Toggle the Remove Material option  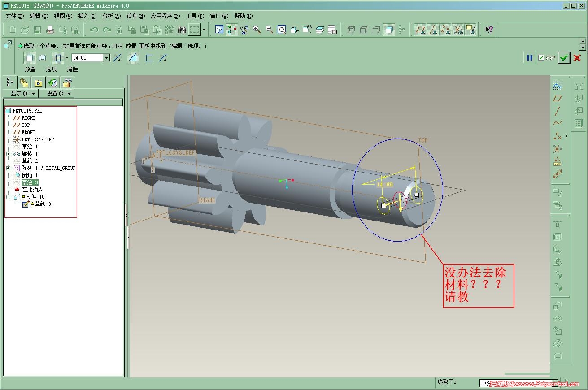(133, 58)
